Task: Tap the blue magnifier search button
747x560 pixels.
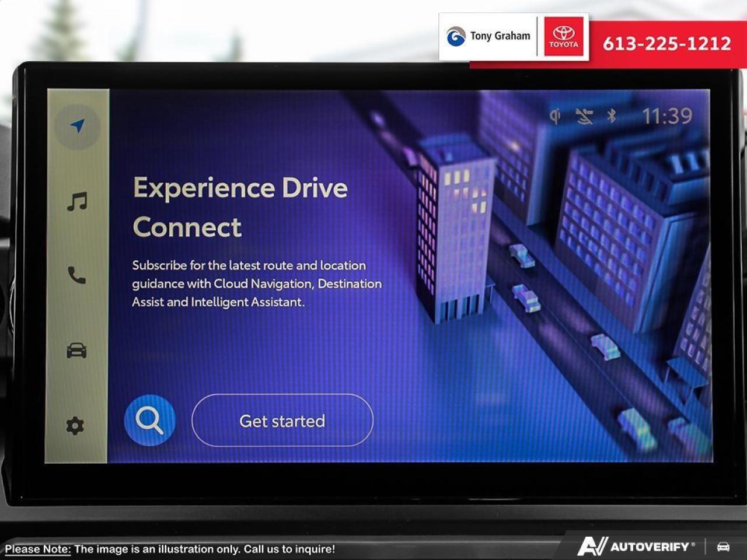Action: coord(149,421)
